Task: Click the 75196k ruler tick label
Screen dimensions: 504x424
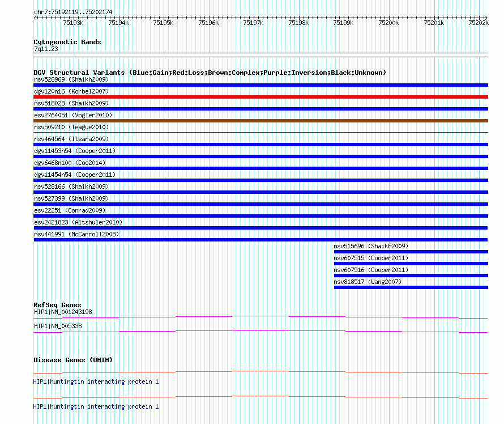Action: point(208,23)
